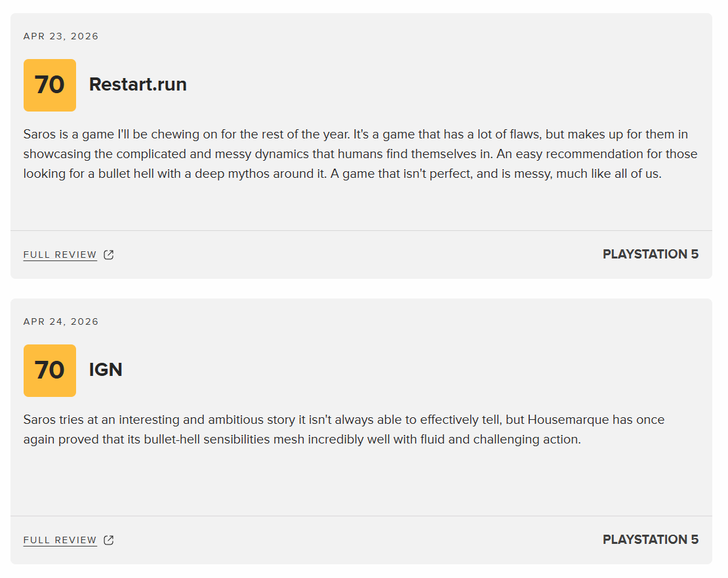Click "Saros" at start of Restart.run quote
Image resolution: width=728 pixels, height=578 pixels.
39,134
